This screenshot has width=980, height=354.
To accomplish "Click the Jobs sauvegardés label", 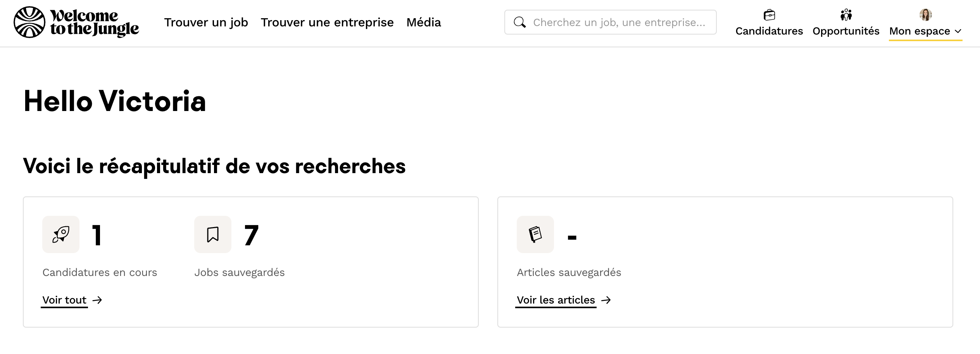I will tap(240, 272).
